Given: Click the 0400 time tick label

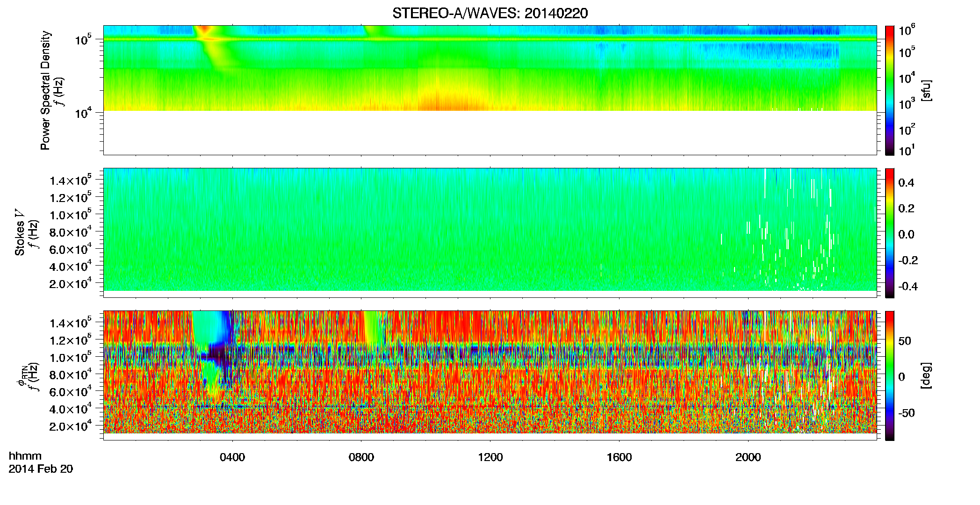Looking at the screenshot, I should coord(232,457).
